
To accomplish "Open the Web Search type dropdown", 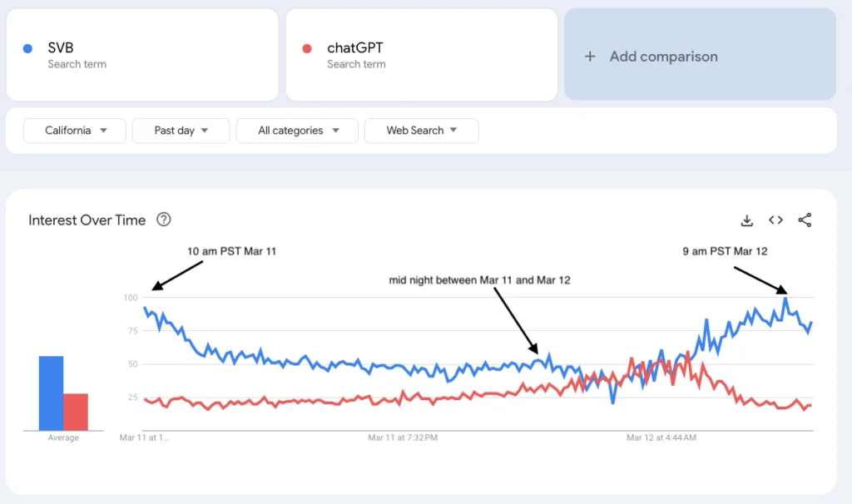I will pos(421,131).
